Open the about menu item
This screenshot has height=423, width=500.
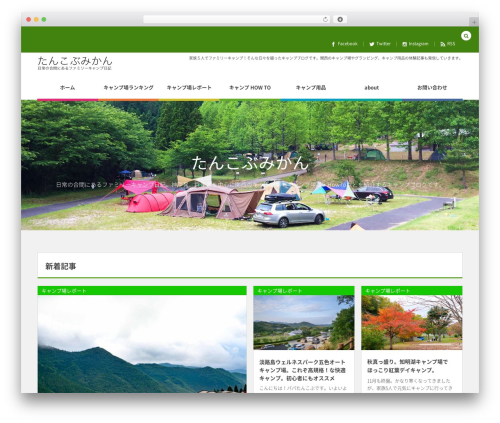click(x=371, y=88)
